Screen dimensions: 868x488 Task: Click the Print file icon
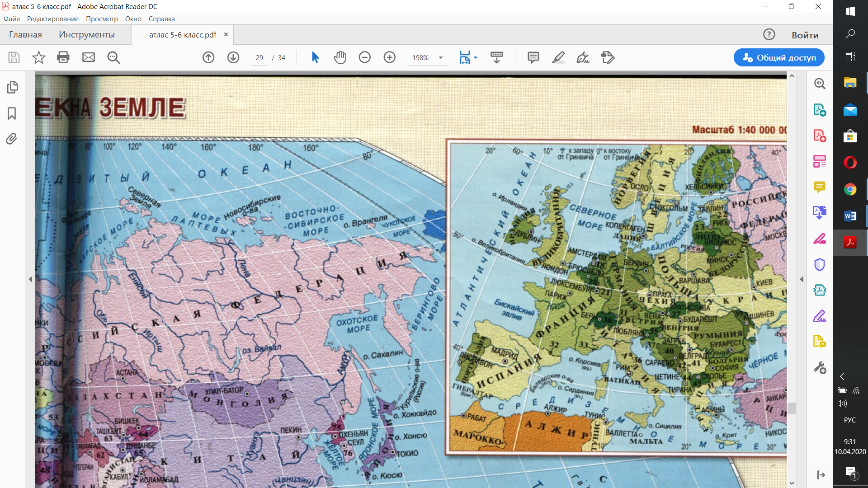(63, 57)
